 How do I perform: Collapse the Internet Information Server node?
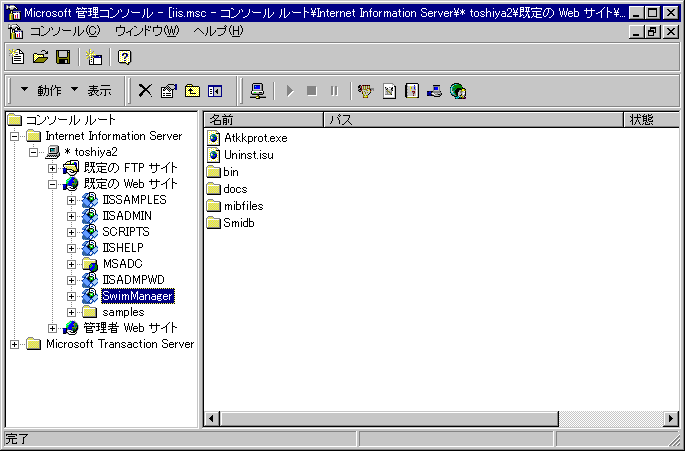coord(14,136)
